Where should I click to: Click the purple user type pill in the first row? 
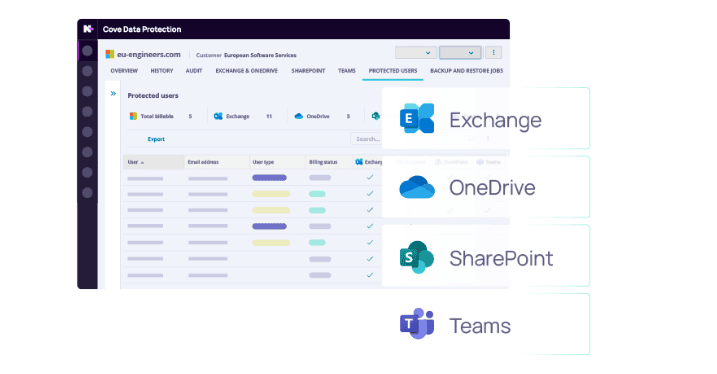[x=269, y=178]
